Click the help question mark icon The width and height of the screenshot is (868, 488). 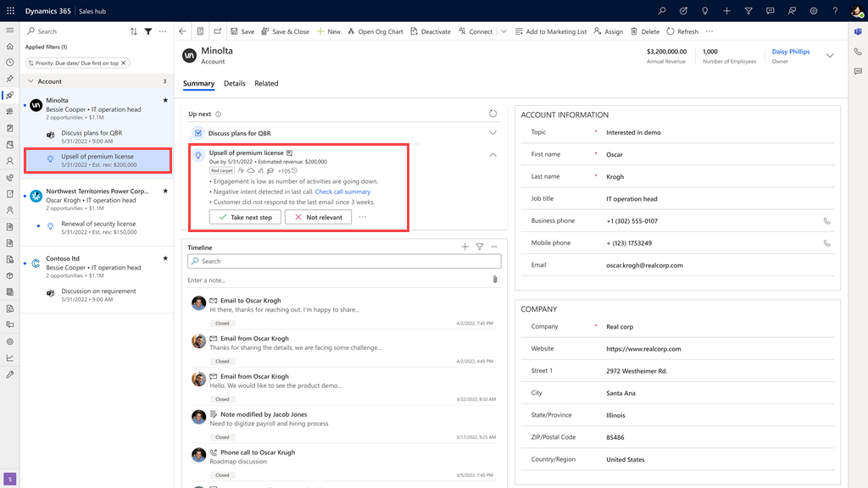point(835,11)
